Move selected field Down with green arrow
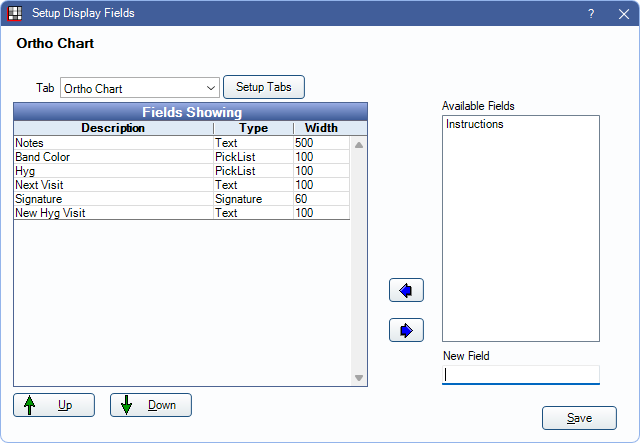The width and height of the screenshot is (640, 443). pos(150,405)
